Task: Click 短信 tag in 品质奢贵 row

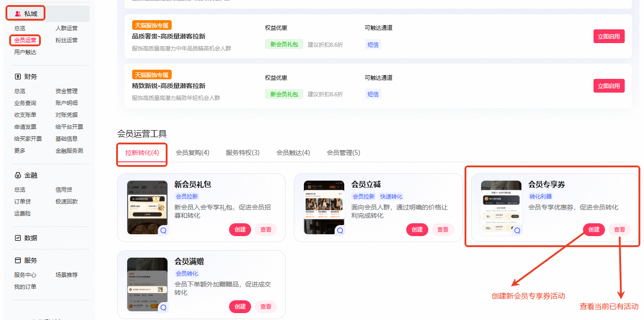Action: 373,44
